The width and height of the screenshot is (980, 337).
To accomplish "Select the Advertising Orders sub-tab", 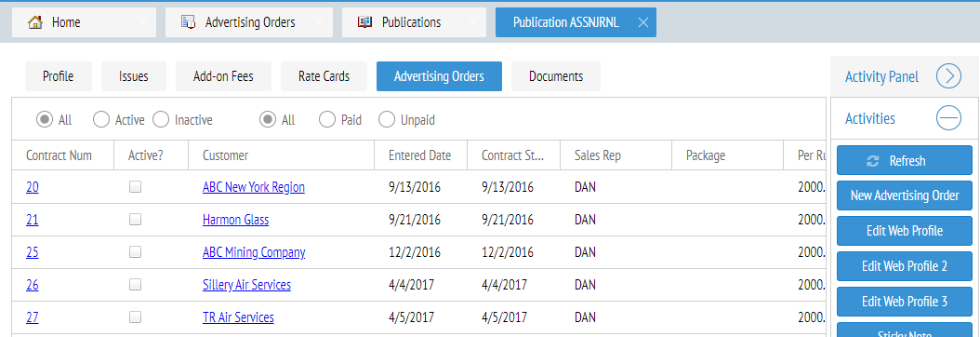I will tap(439, 76).
